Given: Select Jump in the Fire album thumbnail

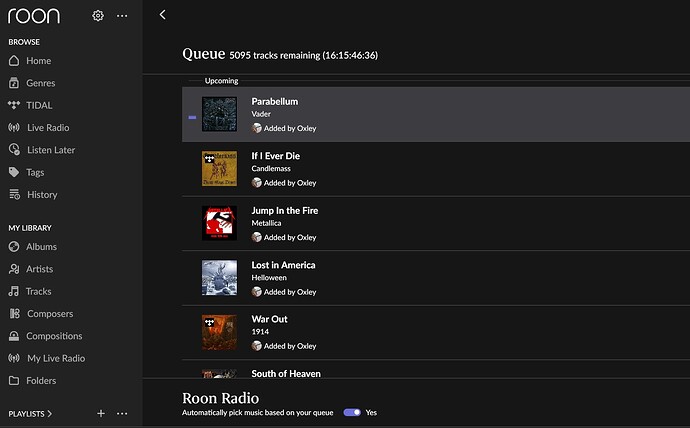Looking at the screenshot, I should [219, 223].
